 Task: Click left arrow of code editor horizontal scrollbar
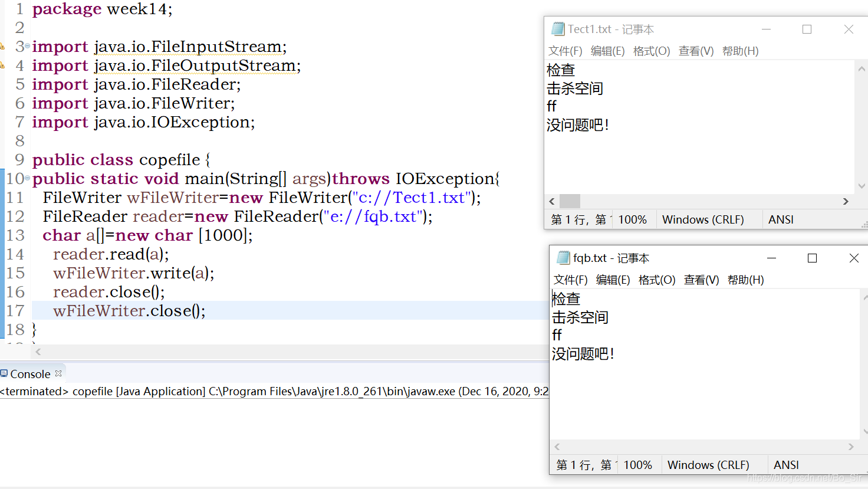point(38,352)
